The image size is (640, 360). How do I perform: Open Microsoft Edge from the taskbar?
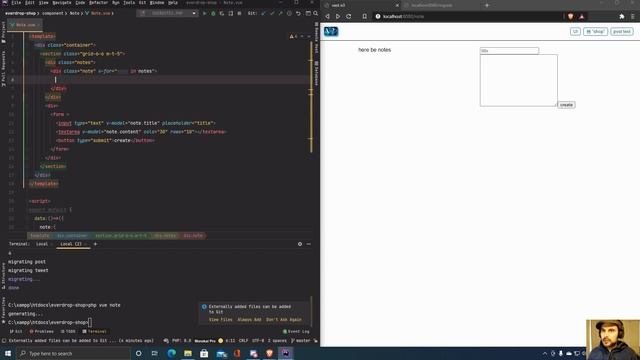point(171,353)
